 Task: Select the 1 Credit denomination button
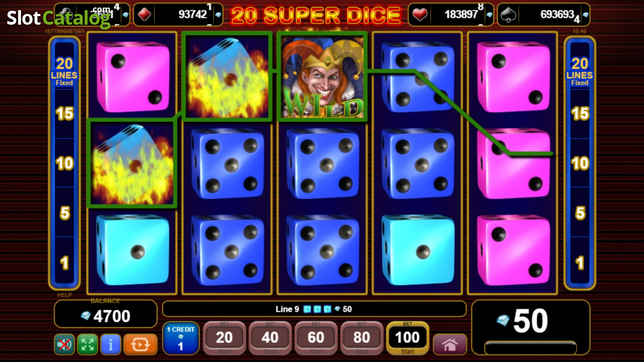[180, 338]
